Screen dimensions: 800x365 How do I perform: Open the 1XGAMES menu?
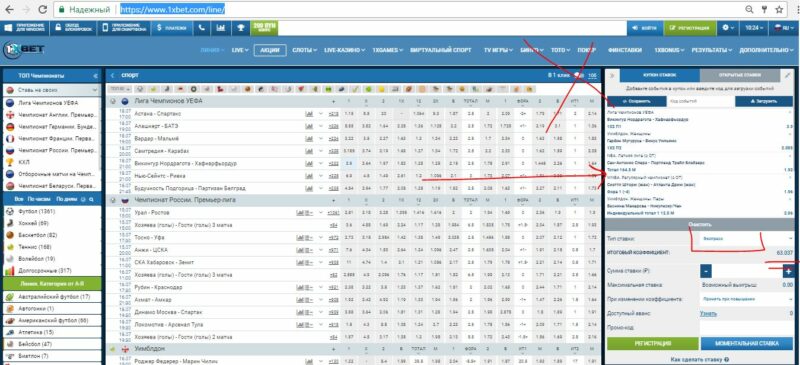click(387, 51)
